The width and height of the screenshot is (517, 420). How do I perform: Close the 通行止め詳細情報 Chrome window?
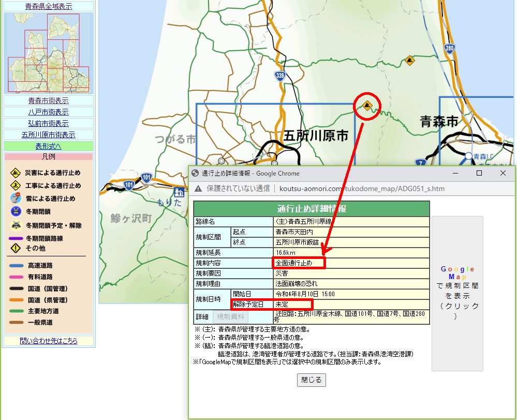click(x=503, y=173)
